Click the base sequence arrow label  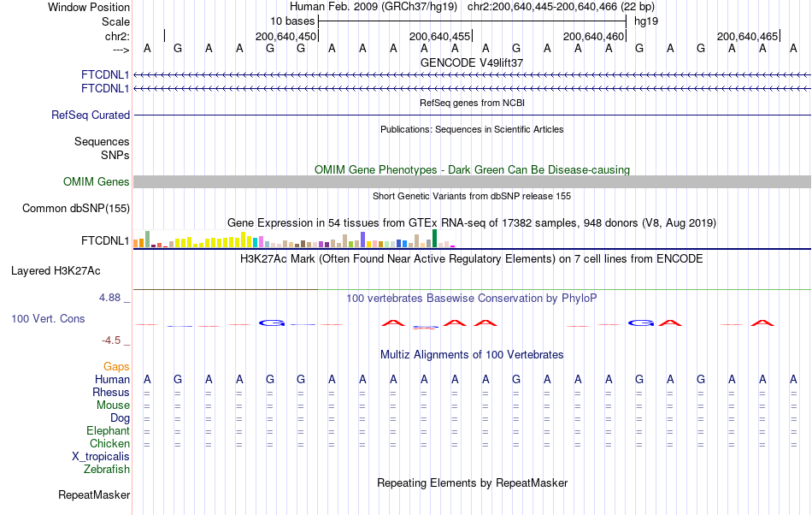[121, 50]
